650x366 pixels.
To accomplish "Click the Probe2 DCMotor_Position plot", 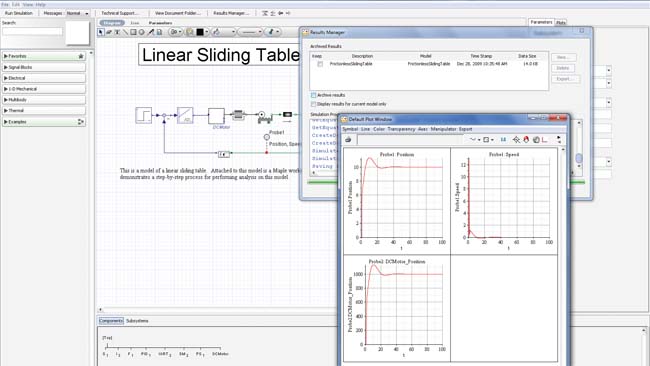I will click(x=397, y=309).
